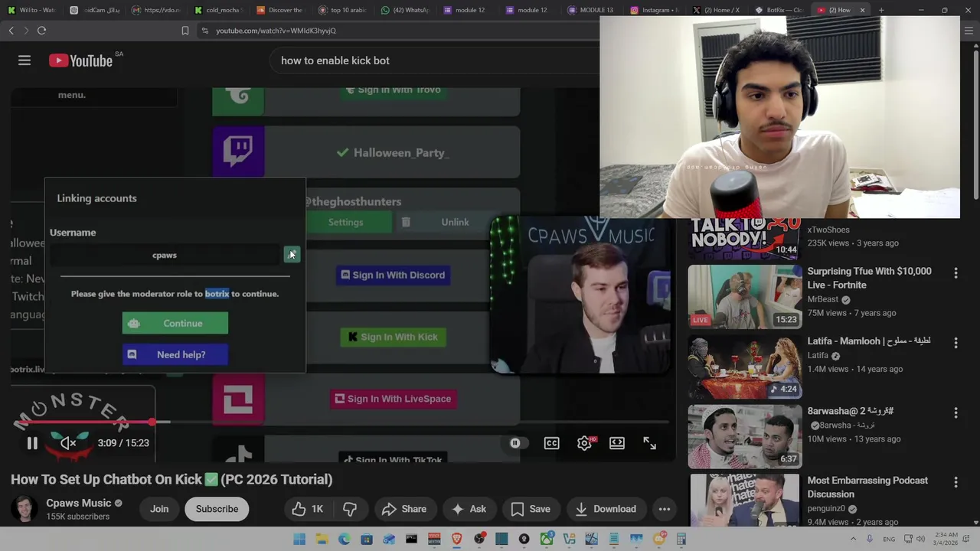Image resolution: width=980 pixels, height=551 pixels.
Task: Open the player settings gear
Action: 584,443
